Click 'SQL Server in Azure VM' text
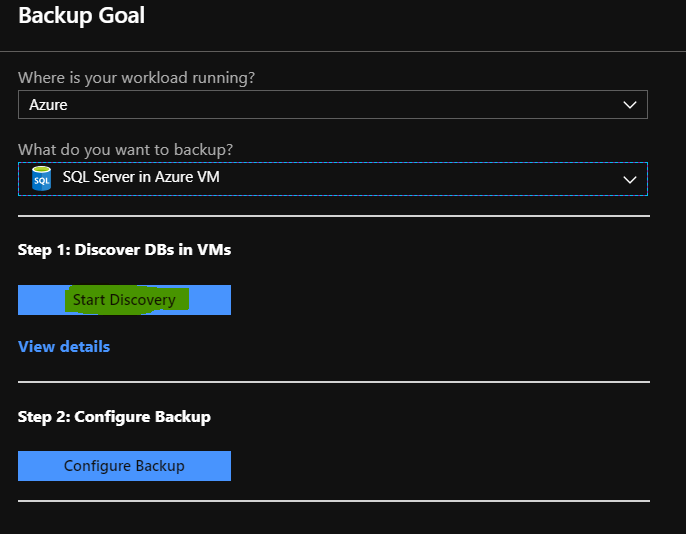The width and height of the screenshot is (686, 534). 141,177
